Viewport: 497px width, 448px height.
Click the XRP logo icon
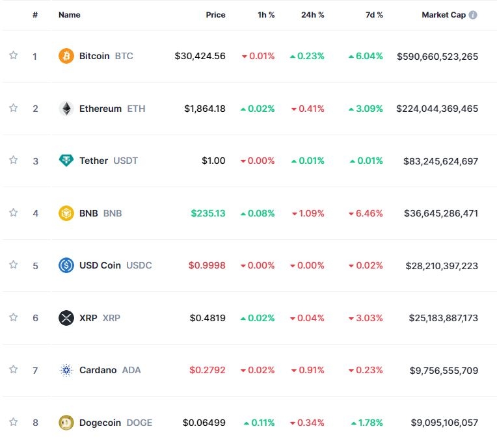pos(66,318)
